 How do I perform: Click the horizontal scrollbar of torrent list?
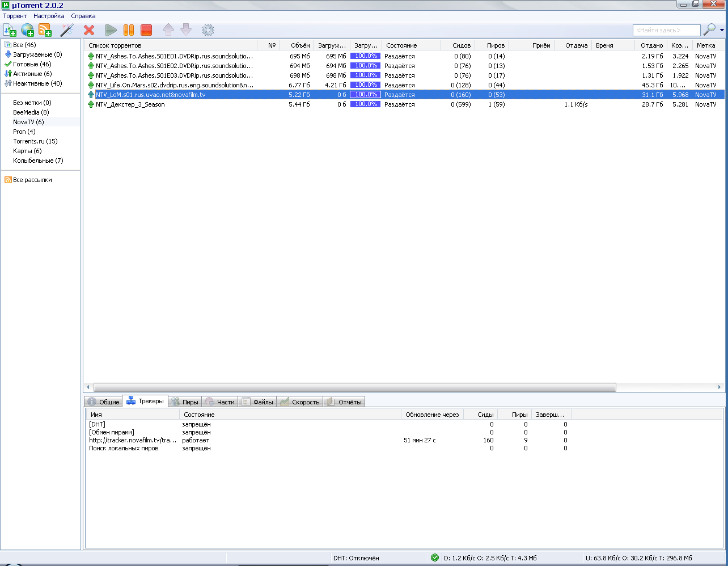pyautogui.click(x=354, y=387)
